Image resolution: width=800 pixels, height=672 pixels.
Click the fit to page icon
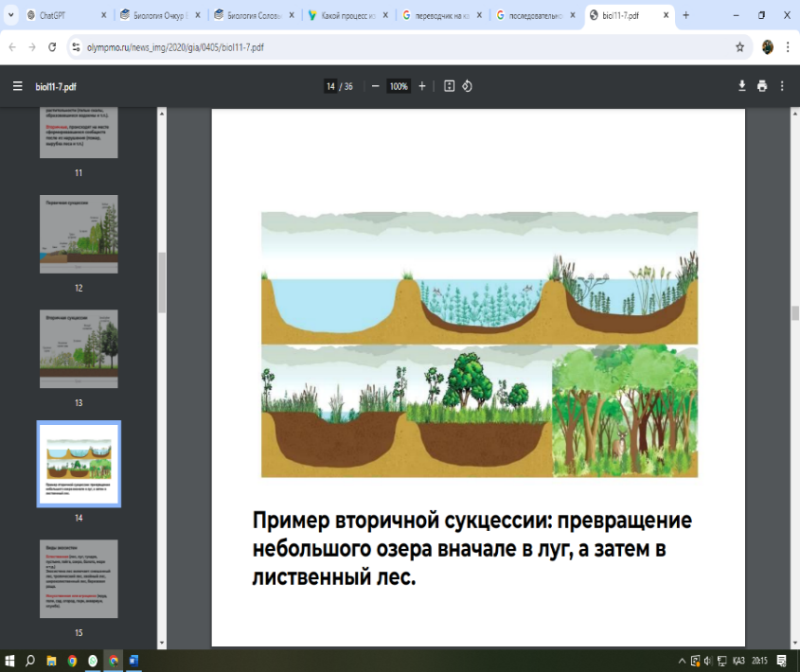click(449, 86)
